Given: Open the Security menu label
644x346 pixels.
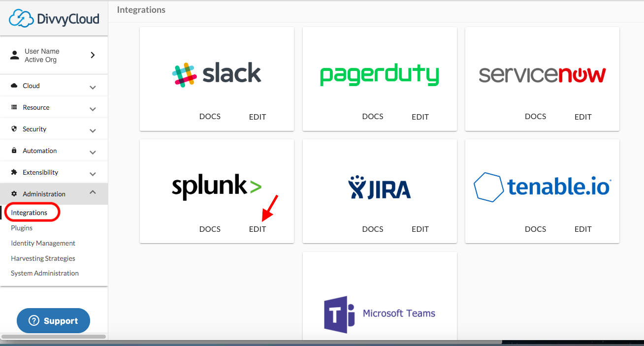Looking at the screenshot, I should (x=34, y=129).
